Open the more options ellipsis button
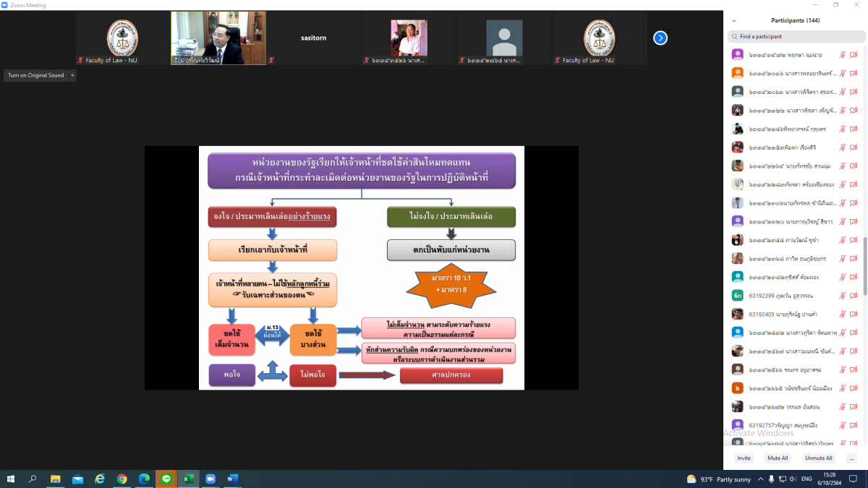This screenshot has width=868, height=488. (851, 458)
